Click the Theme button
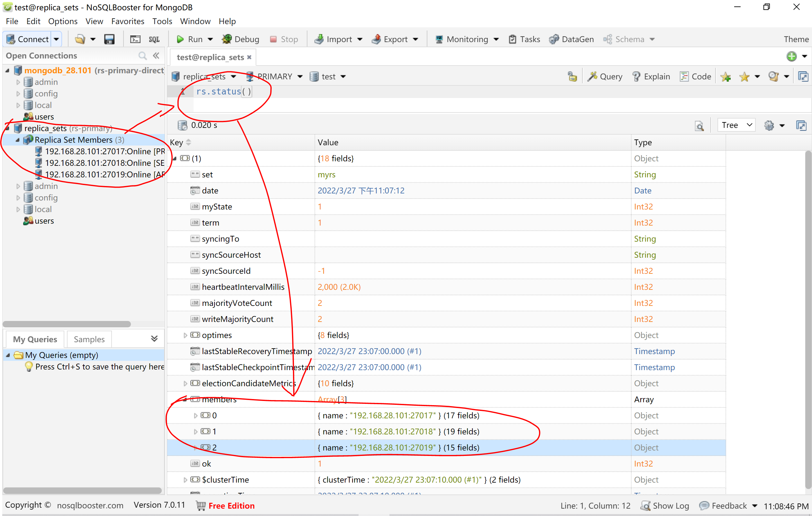Image resolution: width=812 pixels, height=516 pixels. tap(796, 39)
